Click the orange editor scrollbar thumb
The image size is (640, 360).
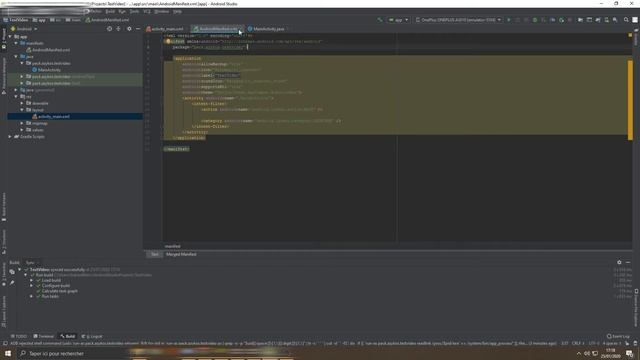pos(630,100)
